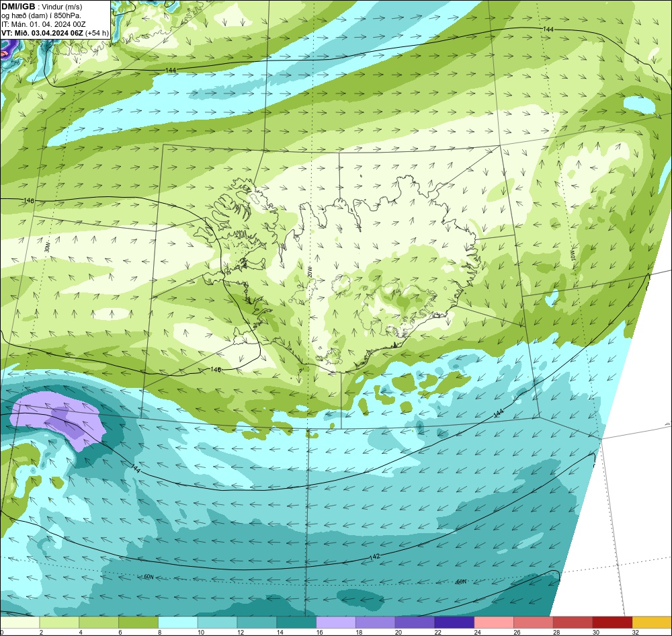Viewport: 672px width, 636px height.
Task: Pick the light pink 24–26 m/s legend swatch
Action: pyautogui.click(x=494, y=623)
